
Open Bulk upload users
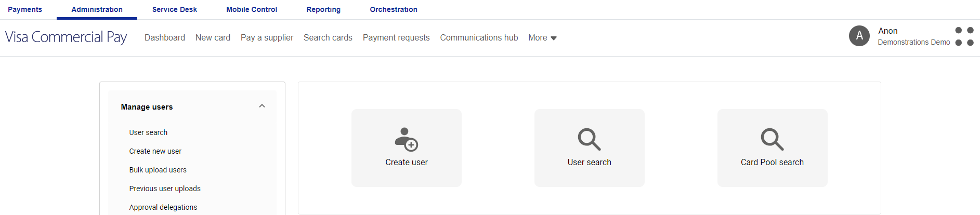click(158, 170)
